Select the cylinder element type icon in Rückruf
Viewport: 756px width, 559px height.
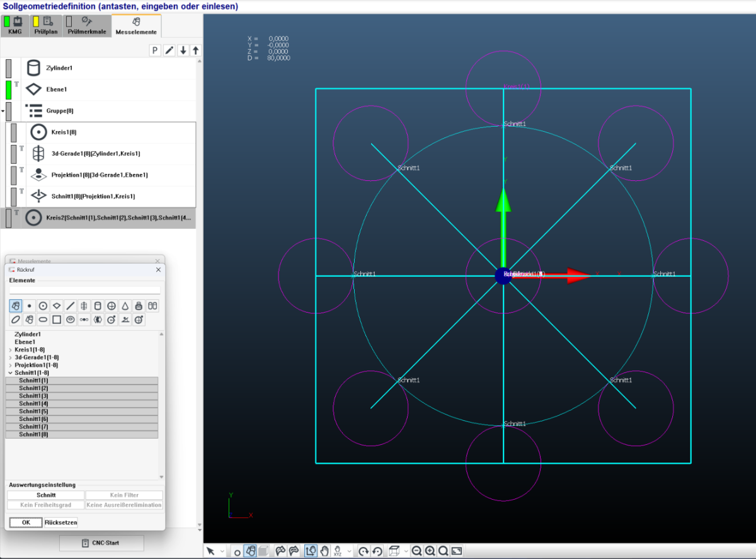coord(98,306)
